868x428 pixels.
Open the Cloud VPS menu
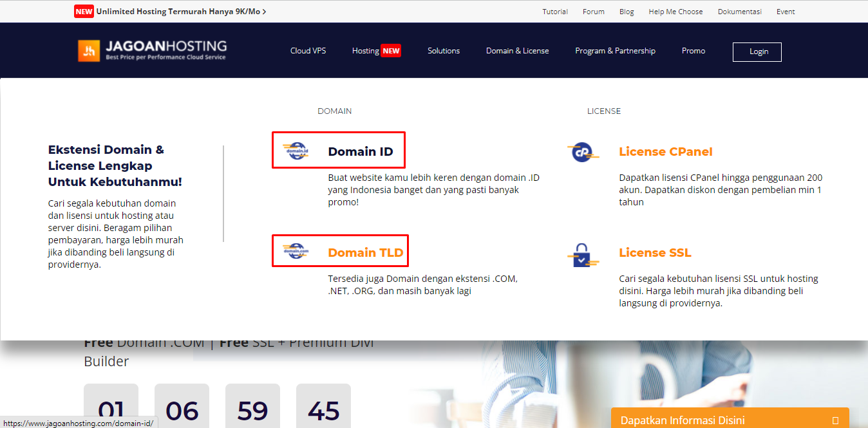tap(308, 51)
